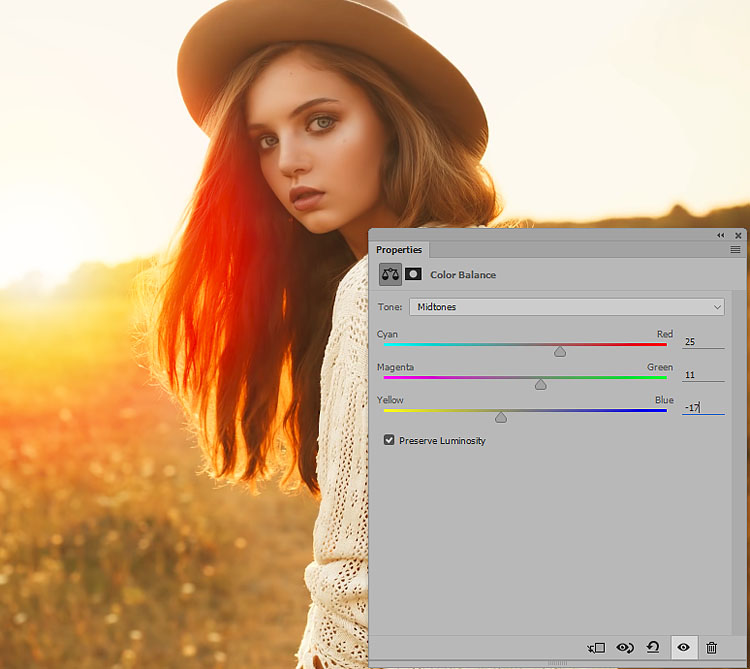Click the Yellow label

390,400
